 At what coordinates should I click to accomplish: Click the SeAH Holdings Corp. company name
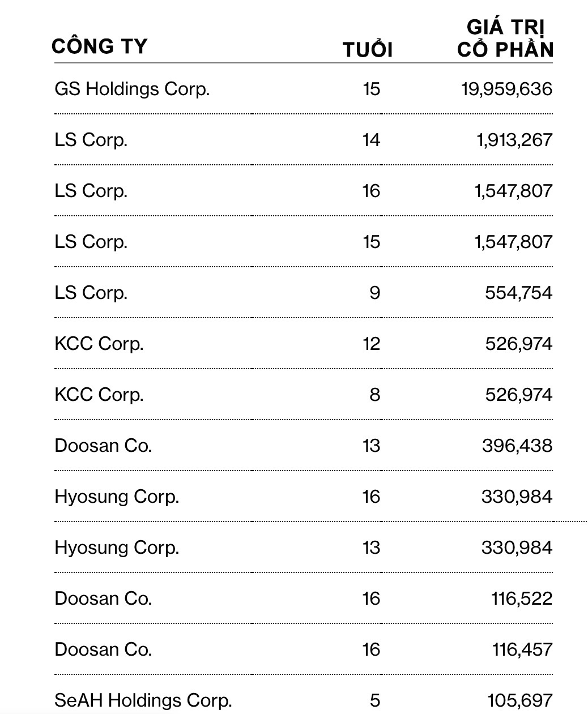tap(143, 700)
